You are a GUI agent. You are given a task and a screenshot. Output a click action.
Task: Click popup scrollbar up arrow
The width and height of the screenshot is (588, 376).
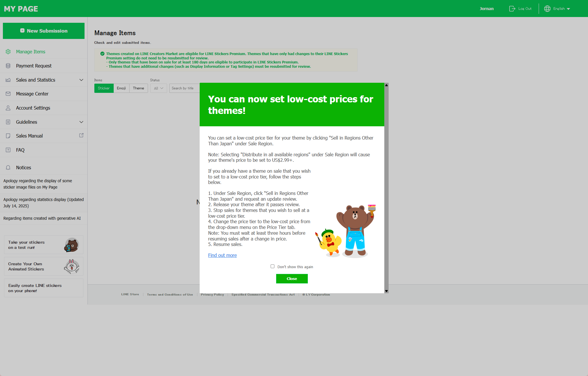(x=386, y=85)
